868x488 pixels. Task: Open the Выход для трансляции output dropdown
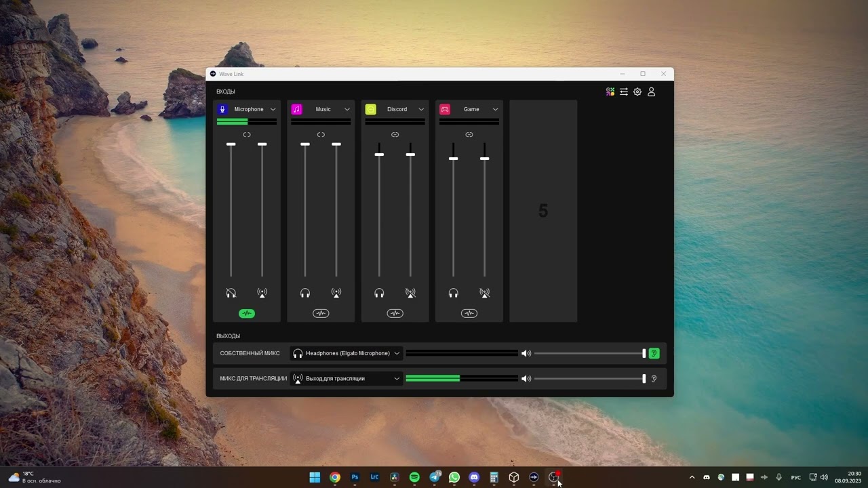point(347,378)
